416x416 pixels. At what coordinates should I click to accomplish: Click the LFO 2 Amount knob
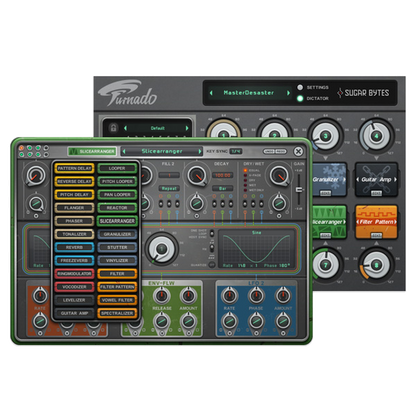(x=283, y=295)
